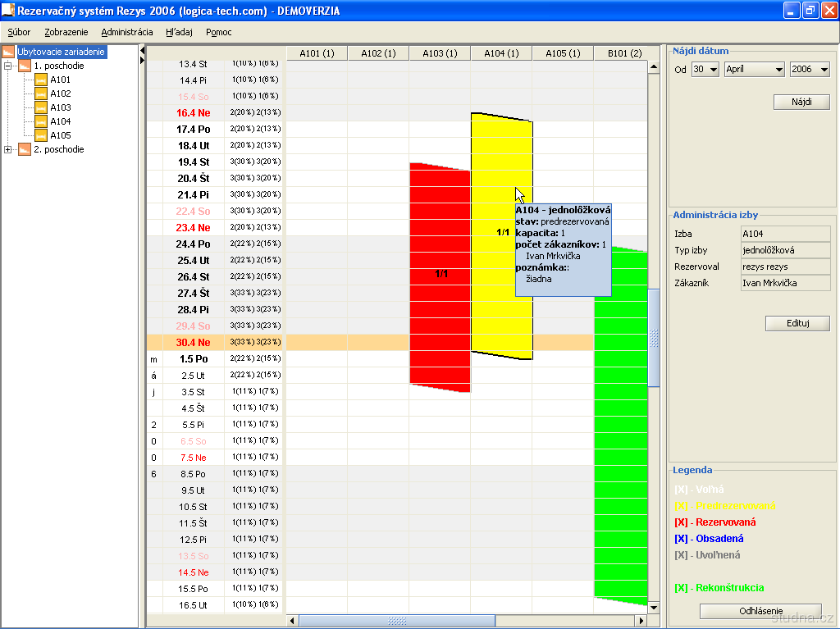Open the Zobrazenie menu
The height and width of the screenshot is (629, 840).
pos(66,32)
